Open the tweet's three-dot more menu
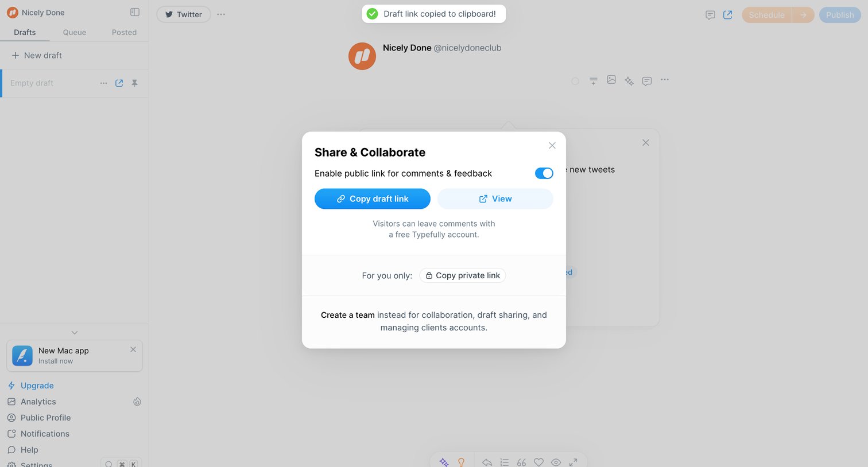 coord(665,80)
